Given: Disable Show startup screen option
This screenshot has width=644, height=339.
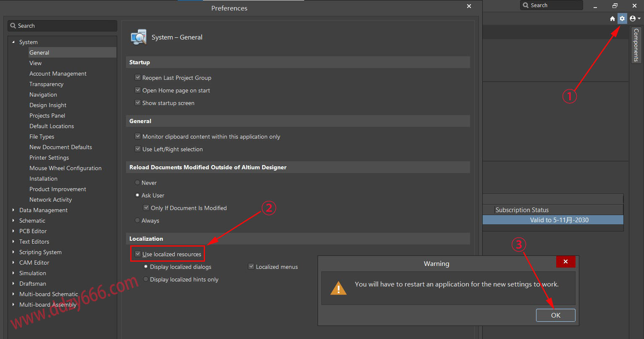Looking at the screenshot, I should (137, 103).
